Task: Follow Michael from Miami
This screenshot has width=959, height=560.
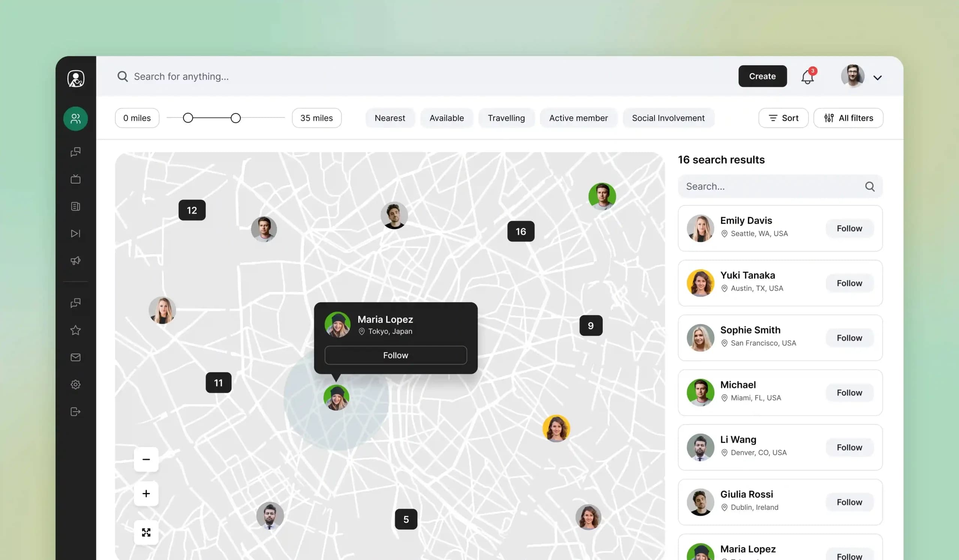Action: (849, 393)
